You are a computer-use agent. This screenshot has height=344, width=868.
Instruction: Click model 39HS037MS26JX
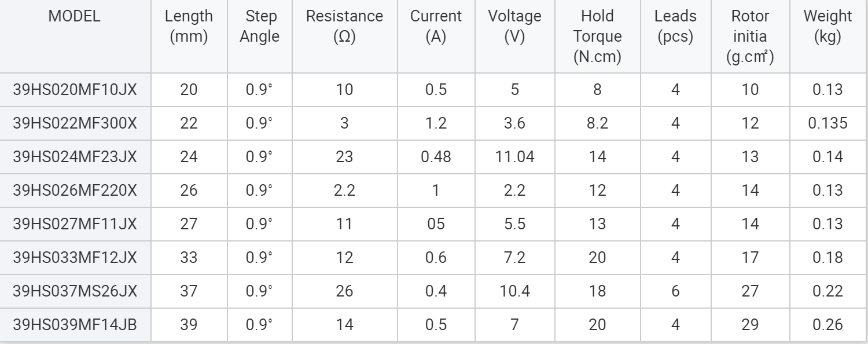(x=74, y=291)
